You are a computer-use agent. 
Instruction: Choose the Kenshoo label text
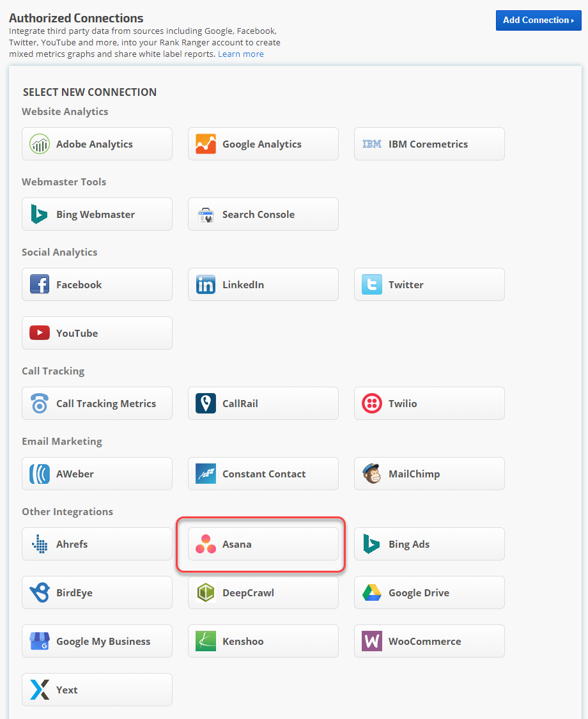point(243,641)
